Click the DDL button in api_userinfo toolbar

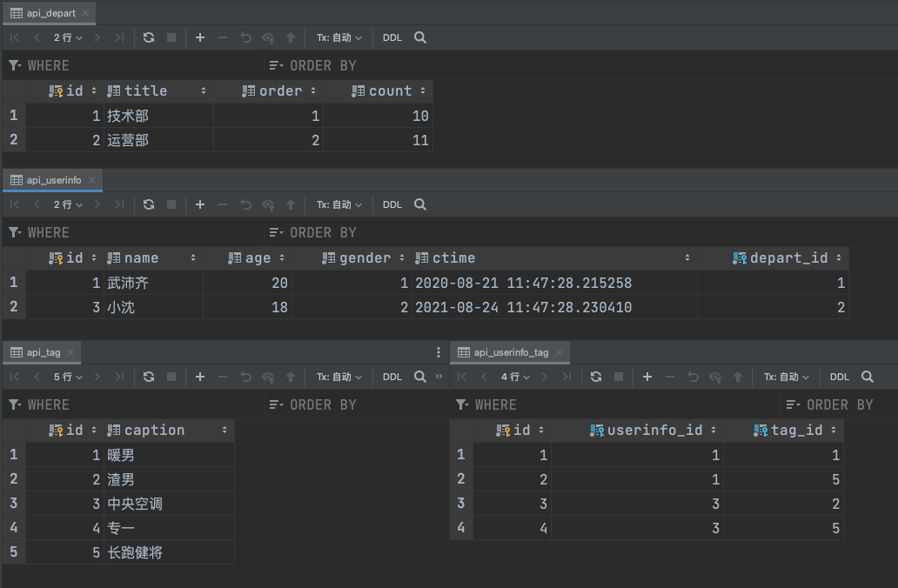[392, 204]
